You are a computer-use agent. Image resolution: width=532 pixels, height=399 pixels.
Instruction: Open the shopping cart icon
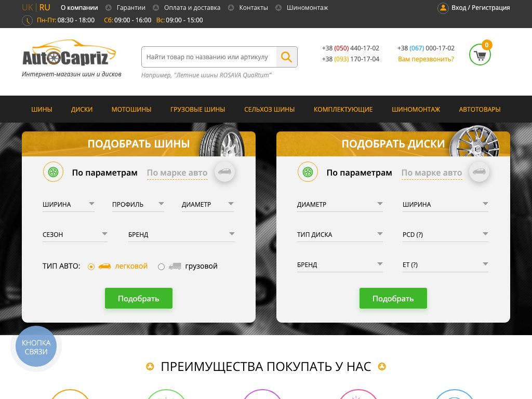click(x=480, y=55)
